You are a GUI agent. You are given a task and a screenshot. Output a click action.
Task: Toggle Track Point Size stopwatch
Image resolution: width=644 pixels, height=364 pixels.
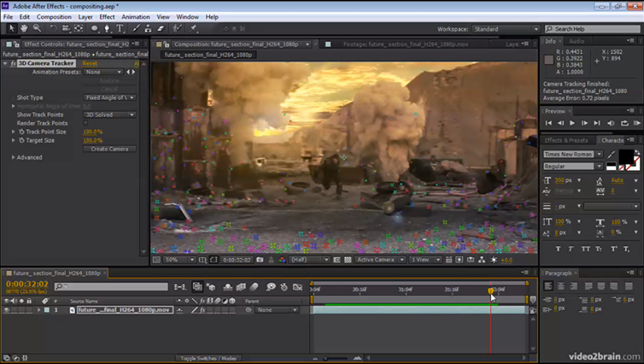[x=21, y=132]
